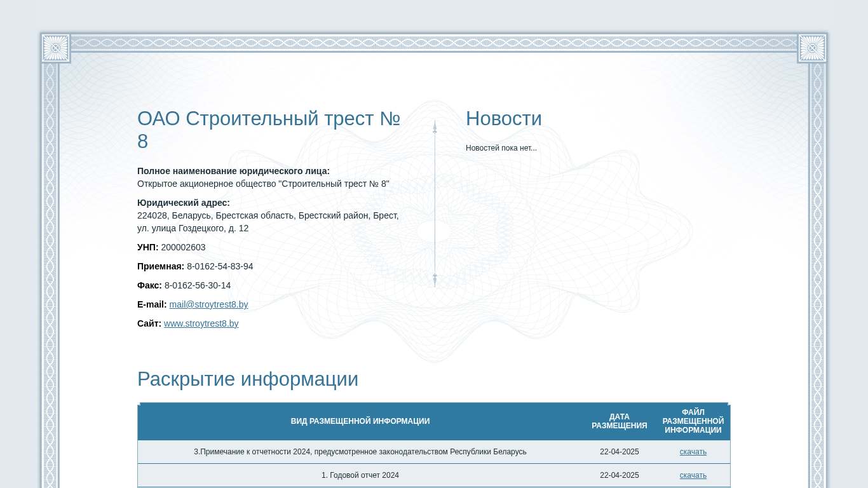The image size is (868, 488).
Task: Click the Файл размещенной информации column header
Action: pos(693,421)
